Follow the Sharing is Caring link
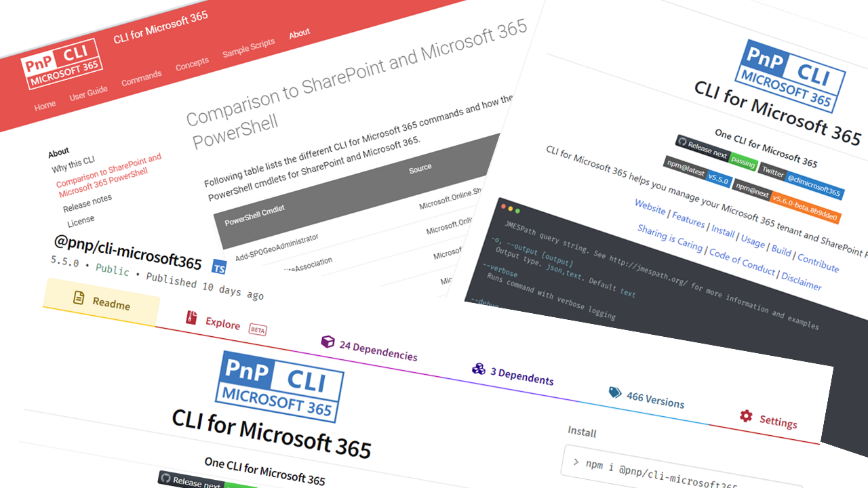Viewport: 868px width, 488px height. (669, 238)
